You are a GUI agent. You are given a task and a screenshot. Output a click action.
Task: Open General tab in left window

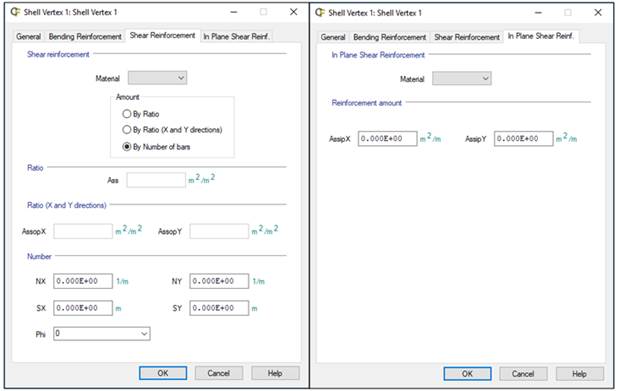tap(28, 36)
